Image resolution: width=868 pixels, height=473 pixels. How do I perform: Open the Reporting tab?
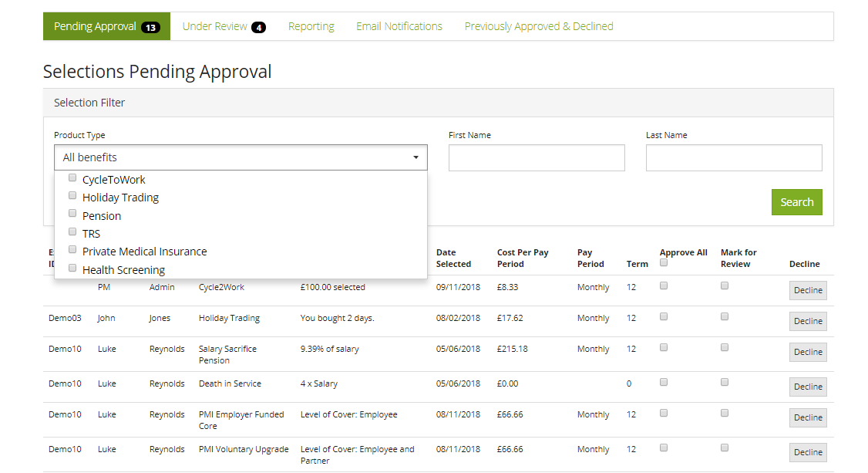coord(311,25)
